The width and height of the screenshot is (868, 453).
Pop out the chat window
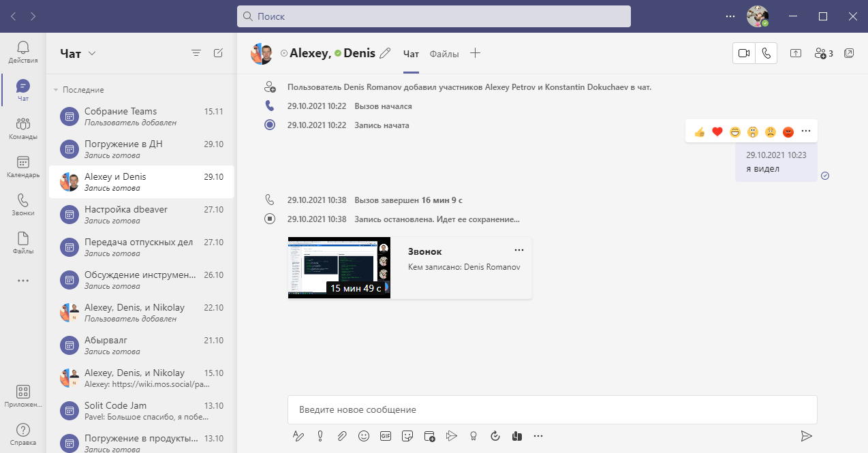849,53
